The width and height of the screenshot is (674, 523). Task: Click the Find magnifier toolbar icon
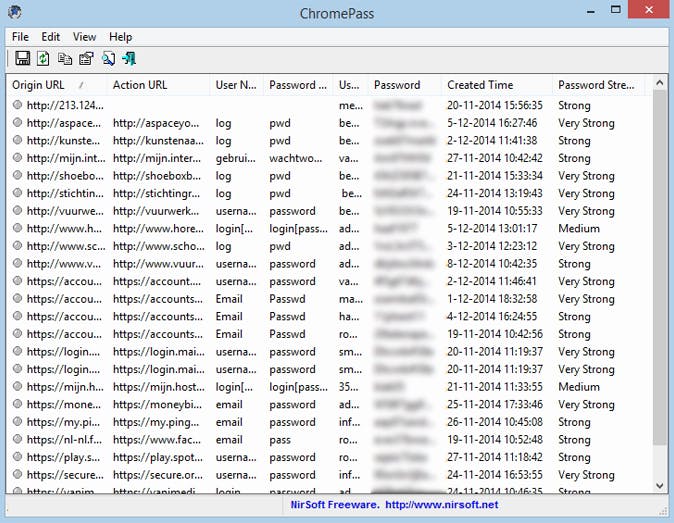point(108,58)
